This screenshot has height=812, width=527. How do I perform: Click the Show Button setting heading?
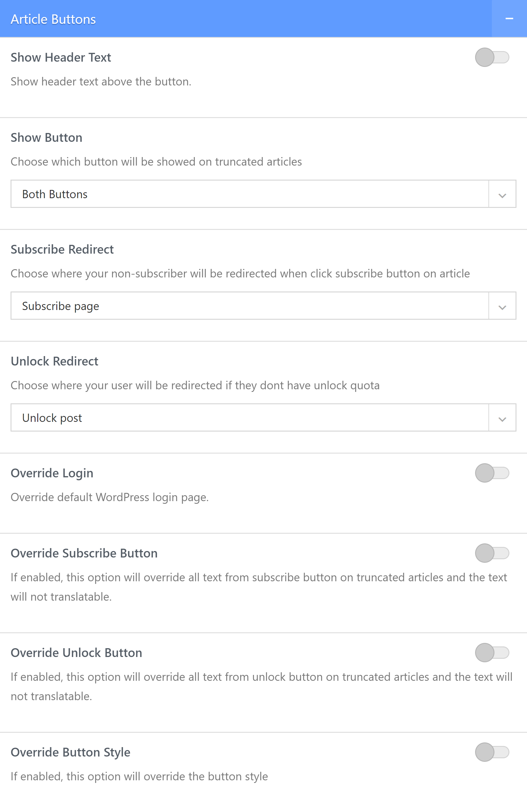[x=46, y=137]
